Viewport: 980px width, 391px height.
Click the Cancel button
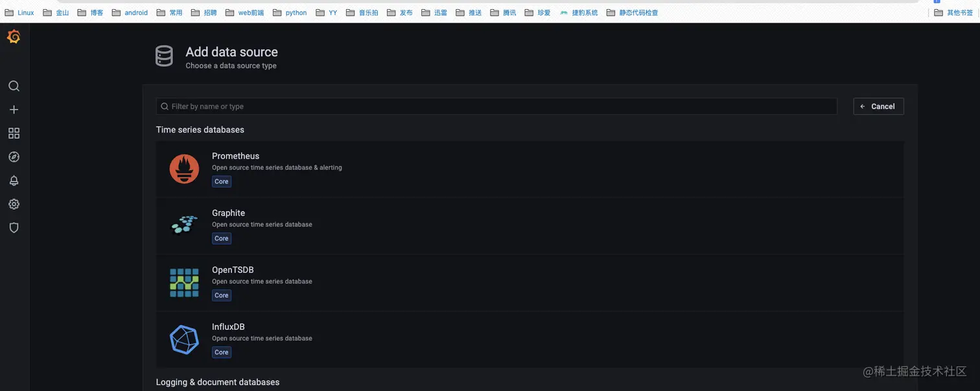[x=878, y=106]
